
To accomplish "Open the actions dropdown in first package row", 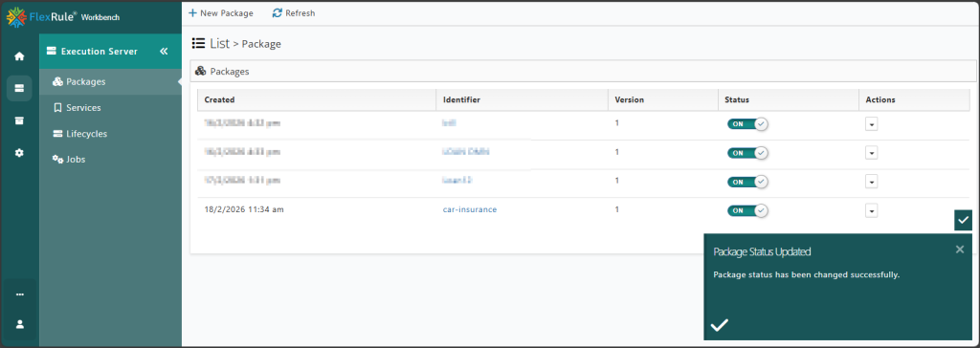I will (872, 124).
